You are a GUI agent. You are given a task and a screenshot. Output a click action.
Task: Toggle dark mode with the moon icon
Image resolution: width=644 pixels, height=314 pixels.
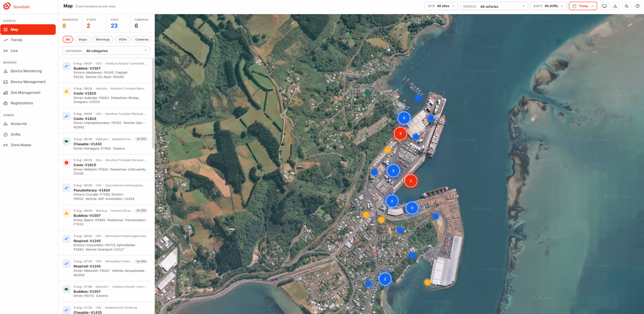point(627,6)
